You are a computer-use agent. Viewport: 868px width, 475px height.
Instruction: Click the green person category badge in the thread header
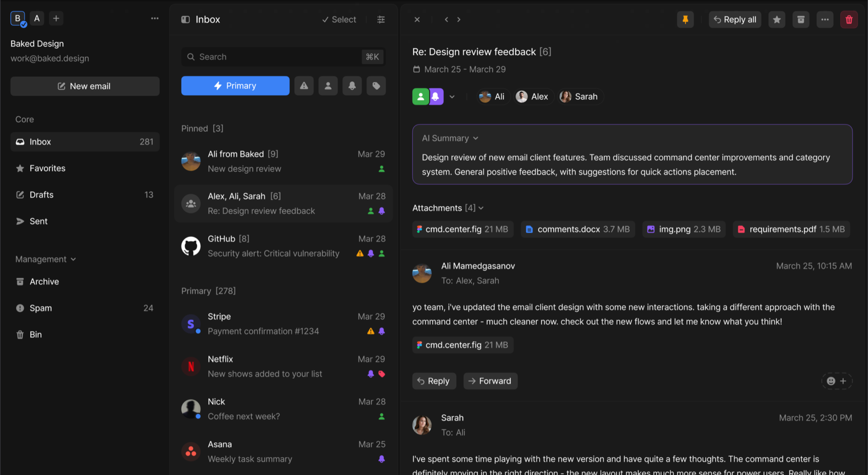coord(420,97)
